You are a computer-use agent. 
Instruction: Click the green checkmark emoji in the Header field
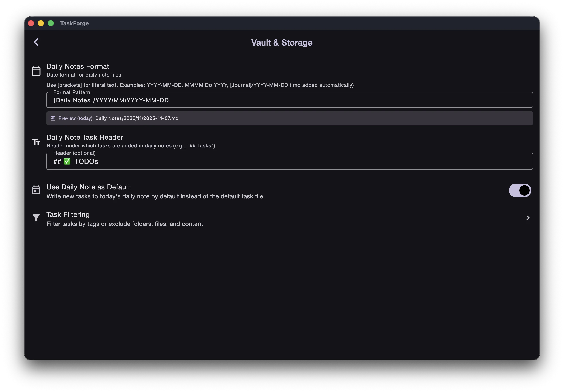pos(67,161)
